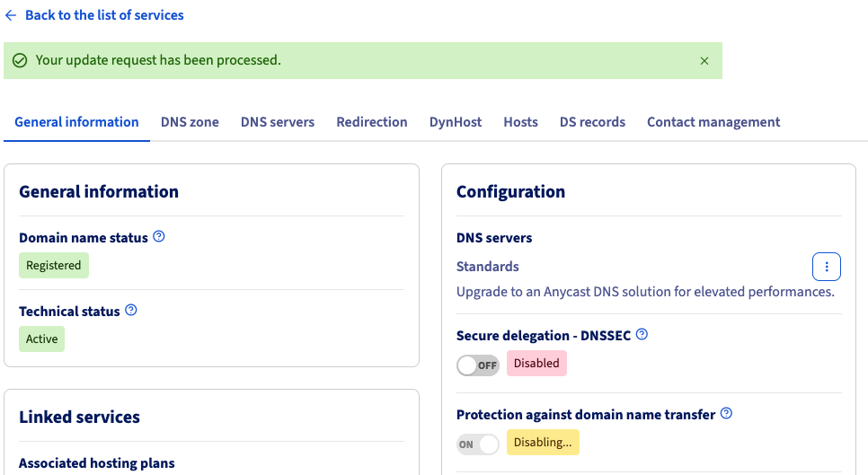Open the Contact management tab
The width and height of the screenshot is (868, 475).
tap(713, 122)
